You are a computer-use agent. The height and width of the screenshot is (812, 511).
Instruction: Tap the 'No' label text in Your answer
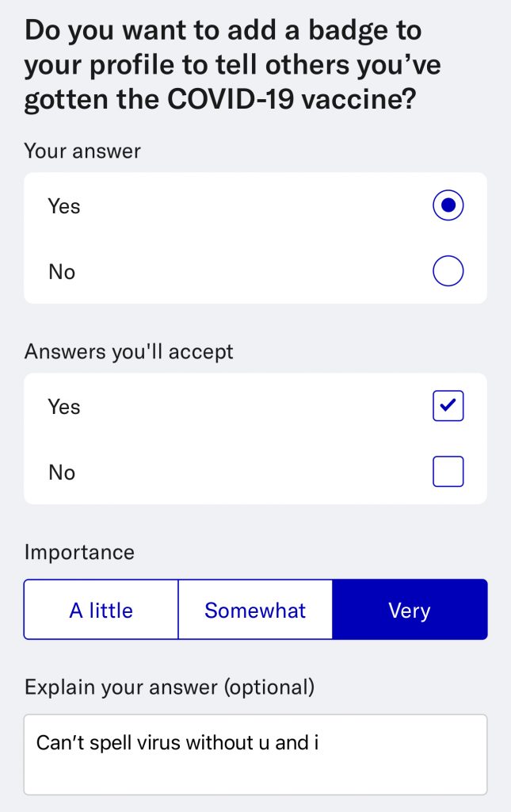pyautogui.click(x=62, y=272)
